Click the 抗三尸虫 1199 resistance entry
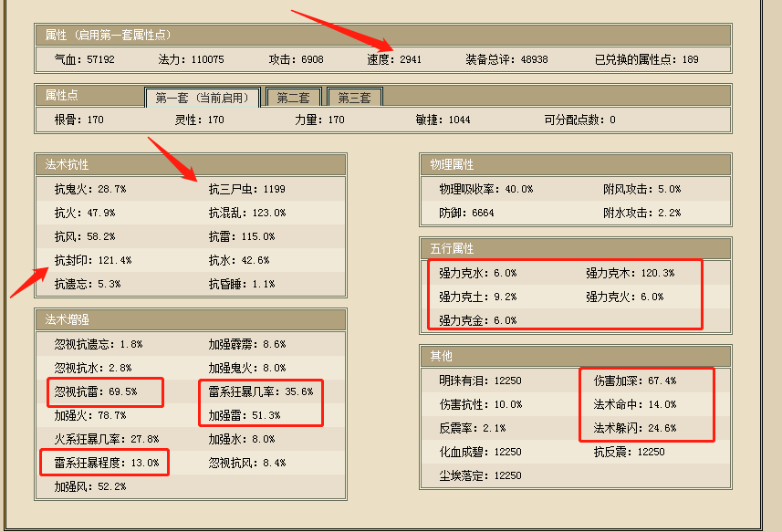Screen dimensions: 782x532 [246, 189]
